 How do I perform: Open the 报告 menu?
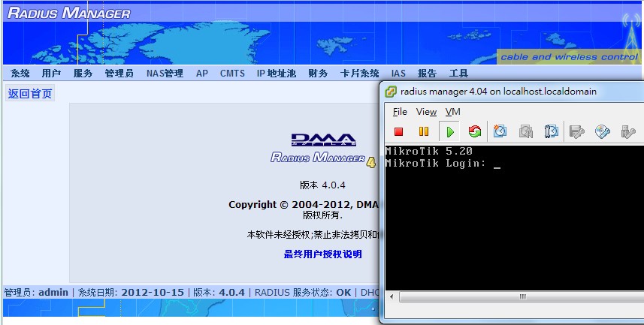427,74
